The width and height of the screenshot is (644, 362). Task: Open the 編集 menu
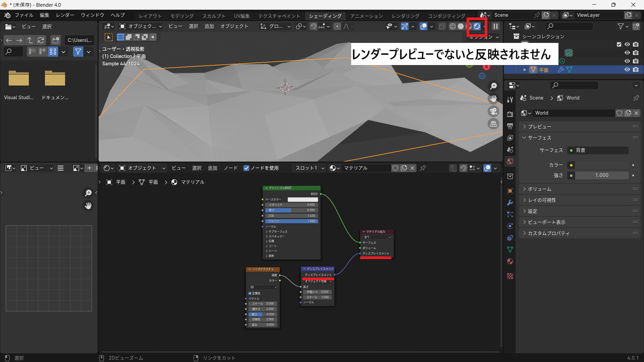click(44, 15)
